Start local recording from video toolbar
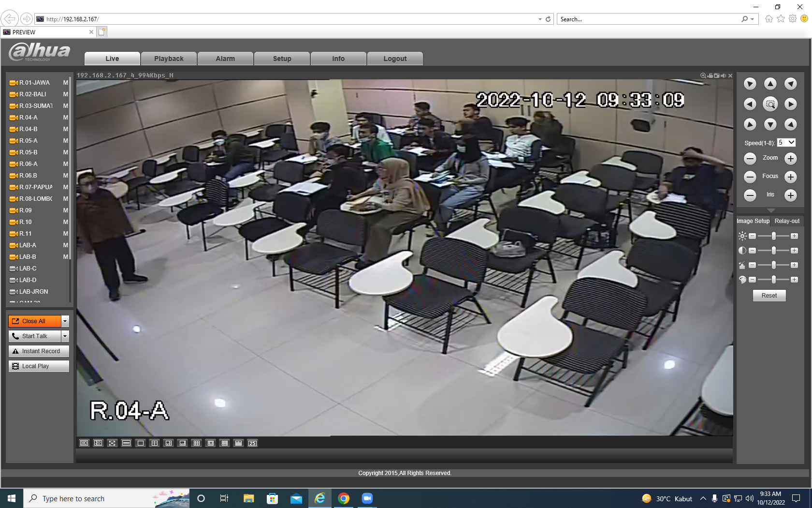Viewport: 812px width, 508px height. (710, 75)
